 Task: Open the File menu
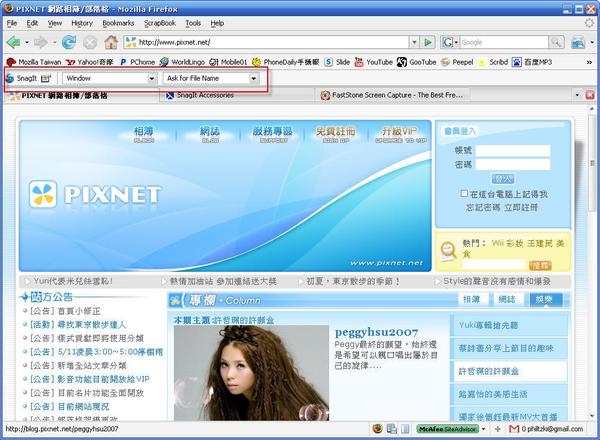click(12, 23)
